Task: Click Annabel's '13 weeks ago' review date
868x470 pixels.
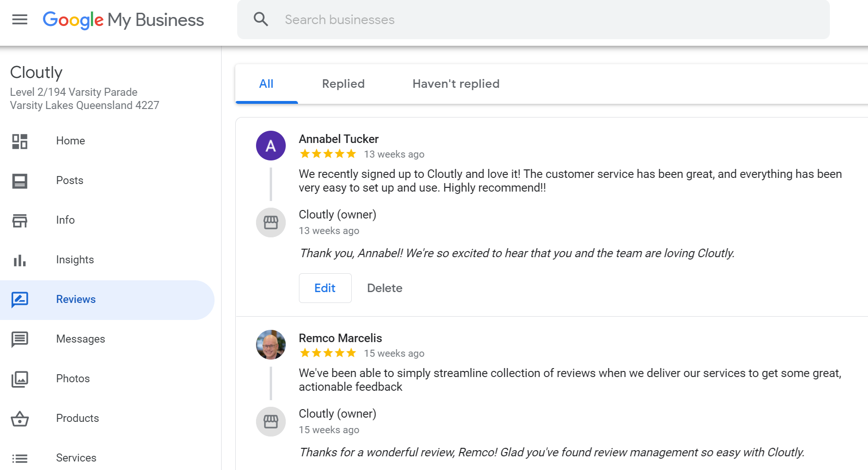Action: coord(394,154)
